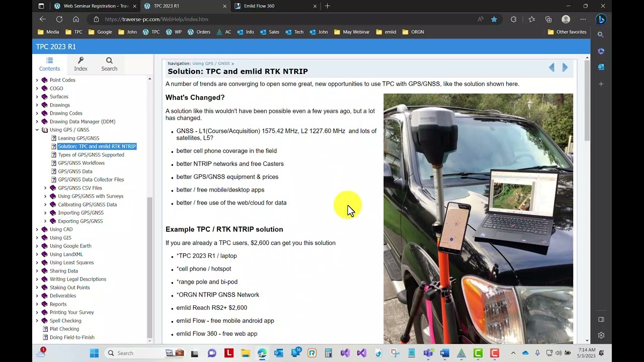This screenshot has width=644, height=362.
Task: Open File Explorer from taskbar
Action: [245, 353]
